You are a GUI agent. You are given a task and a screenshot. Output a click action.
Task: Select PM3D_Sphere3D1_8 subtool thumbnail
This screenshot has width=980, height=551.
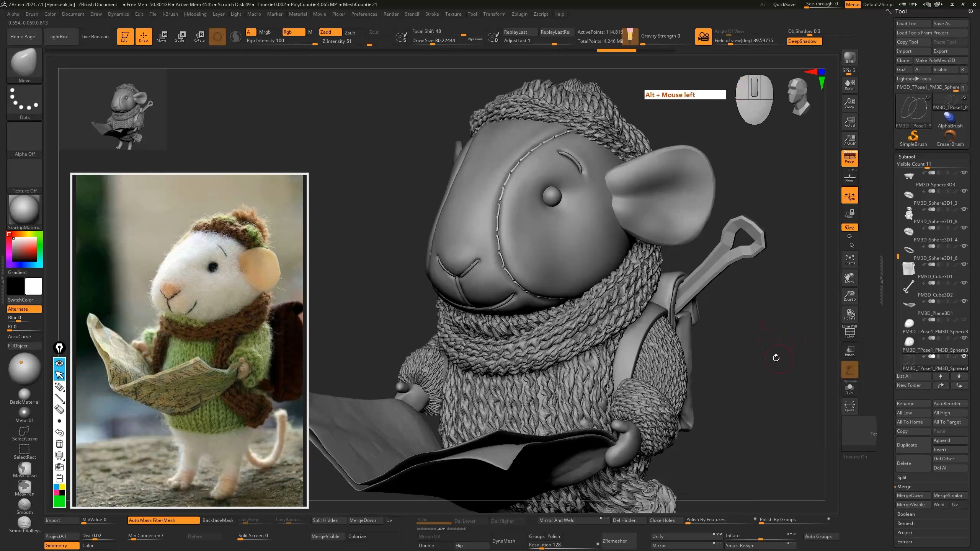click(x=908, y=213)
